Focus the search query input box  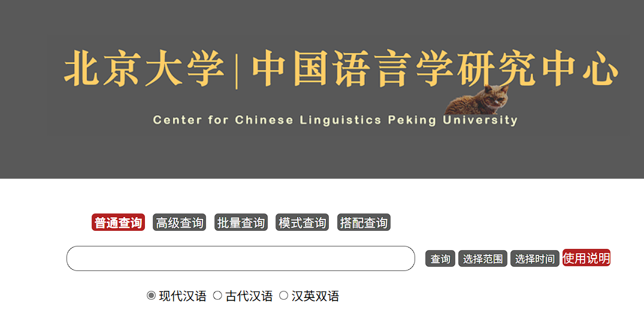(241, 258)
